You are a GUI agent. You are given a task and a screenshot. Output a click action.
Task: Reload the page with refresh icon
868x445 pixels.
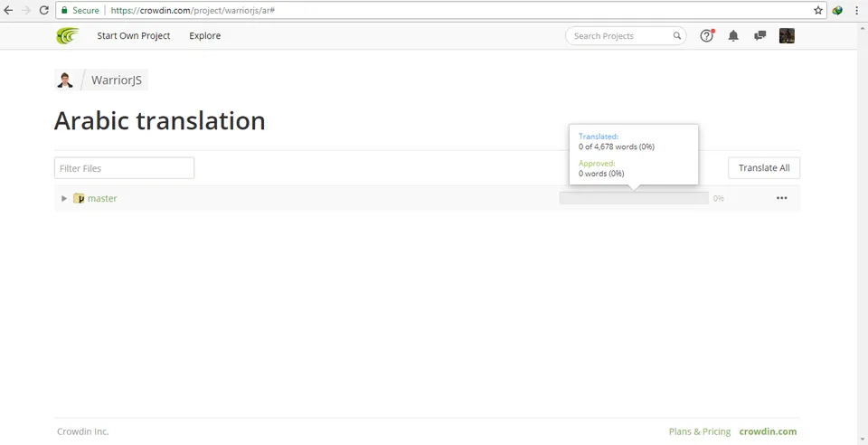point(43,10)
